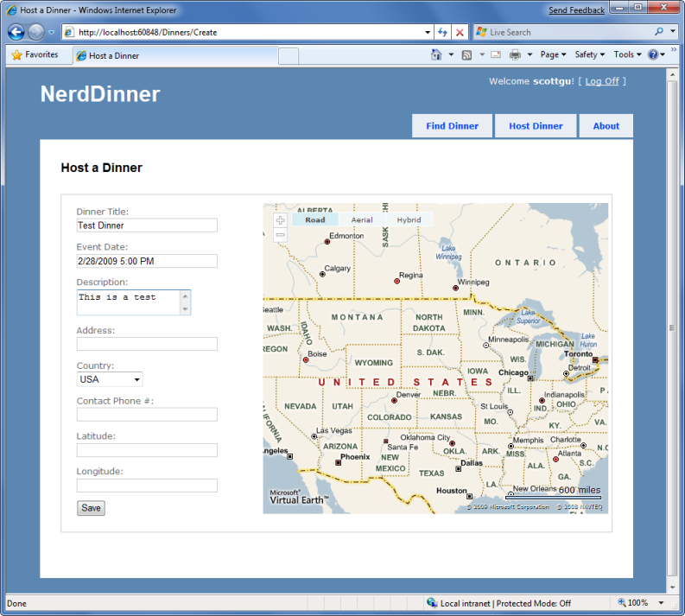Switch map to Hybrid view
Image resolution: width=685 pixels, height=616 pixels.
(x=409, y=219)
